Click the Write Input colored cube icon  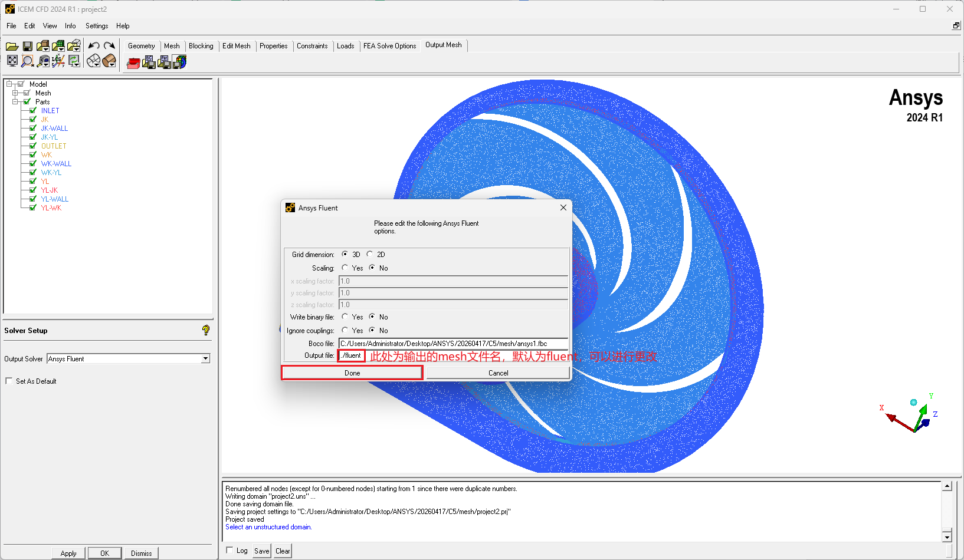pos(180,62)
